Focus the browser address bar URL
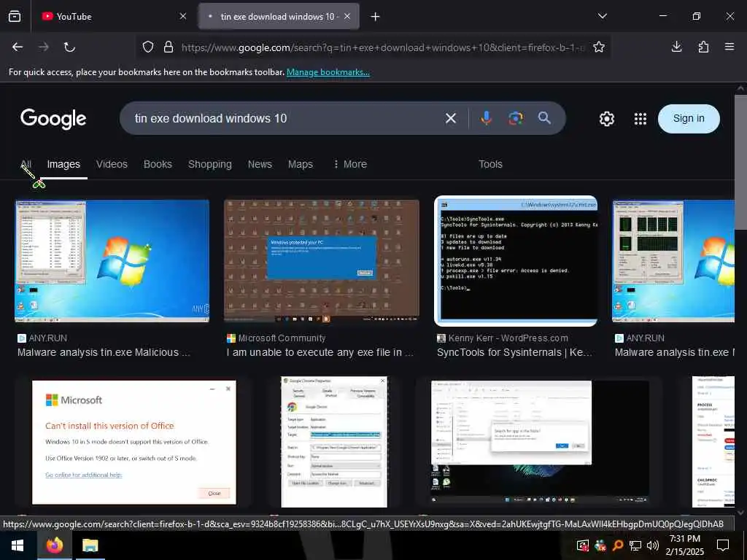 382,47
